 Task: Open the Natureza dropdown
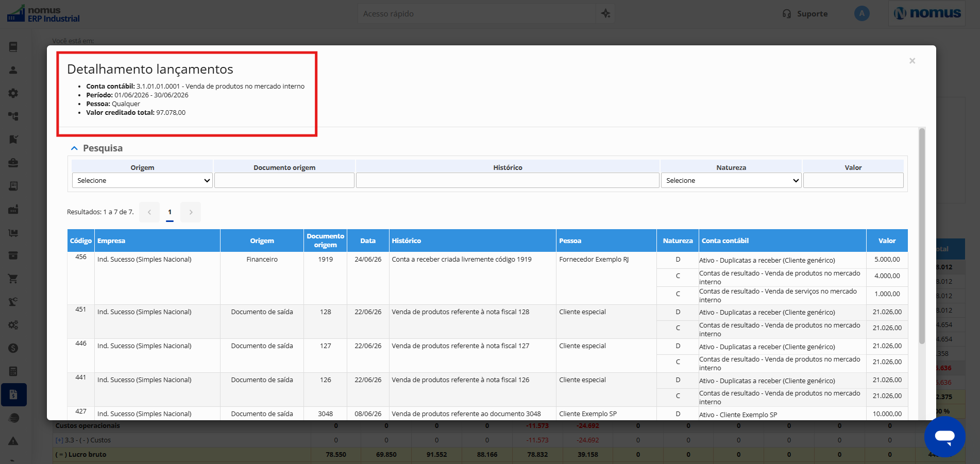pyautogui.click(x=731, y=180)
